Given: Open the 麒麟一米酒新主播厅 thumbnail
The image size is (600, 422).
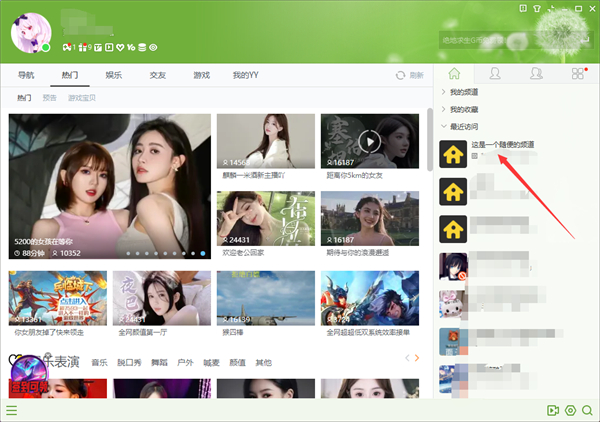Looking at the screenshot, I should point(266,141).
